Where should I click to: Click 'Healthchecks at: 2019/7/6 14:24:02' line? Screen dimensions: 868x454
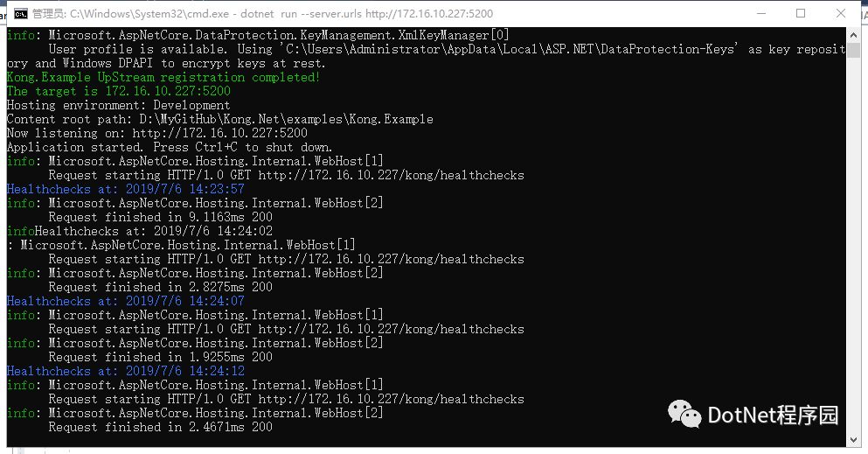click(153, 231)
